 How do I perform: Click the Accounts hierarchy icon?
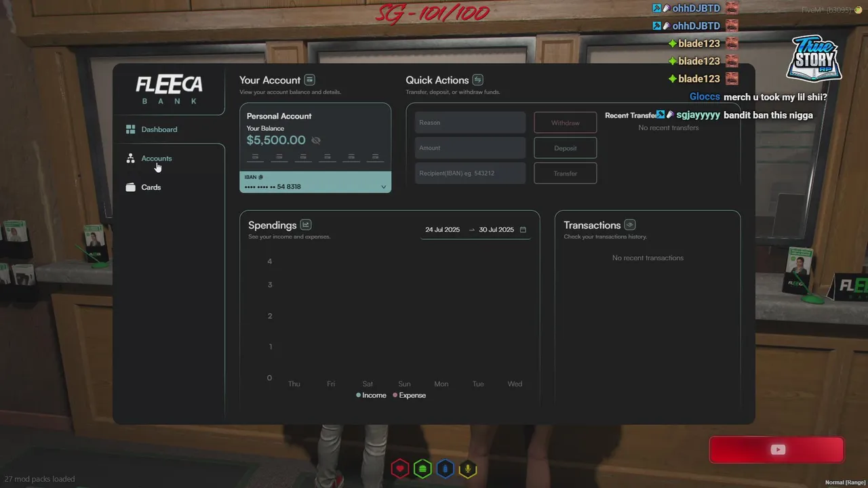pos(130,158)
